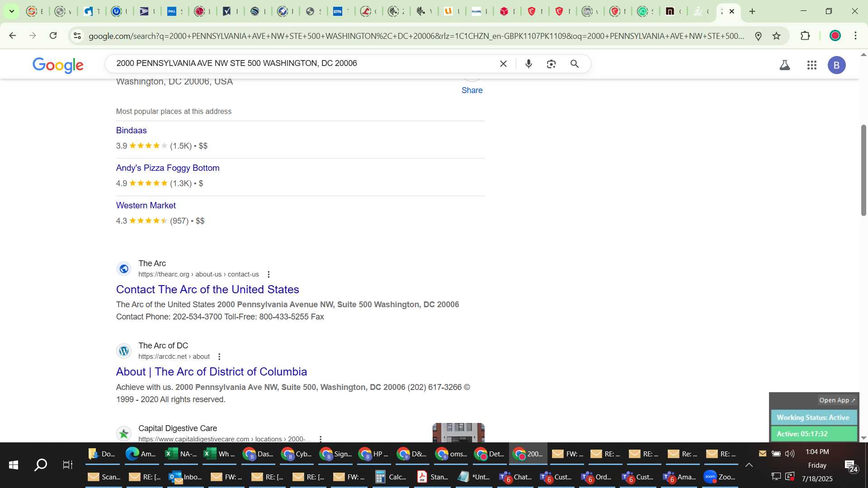View site information icon in address bar
The image size is (868, 488).
[x=77, y=36]
